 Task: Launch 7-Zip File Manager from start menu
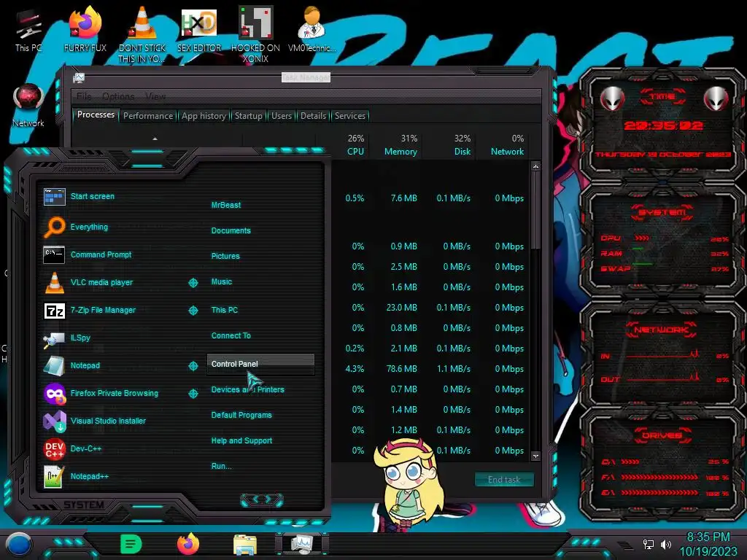click(x=103, y=310)
